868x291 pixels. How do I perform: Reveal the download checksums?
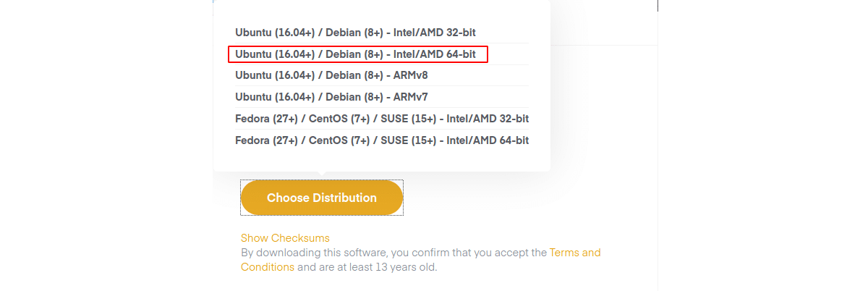[x=285, y=238]
